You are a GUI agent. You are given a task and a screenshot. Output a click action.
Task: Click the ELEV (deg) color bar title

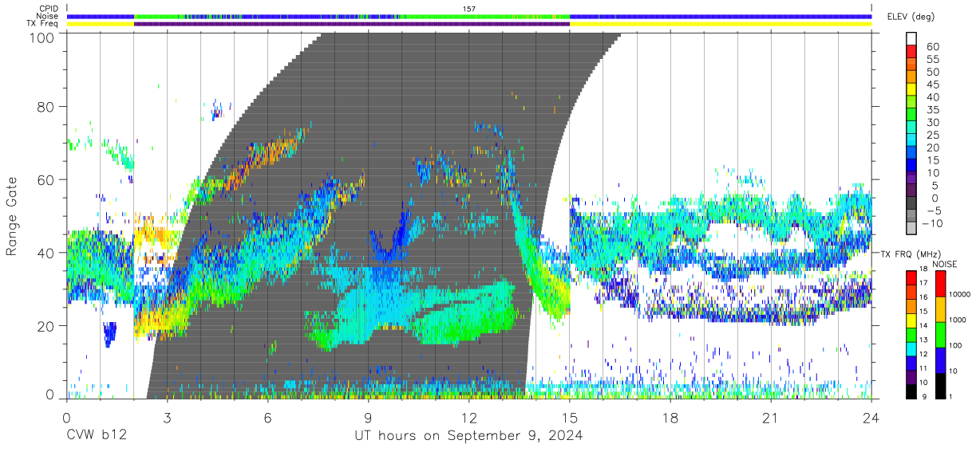911,17
